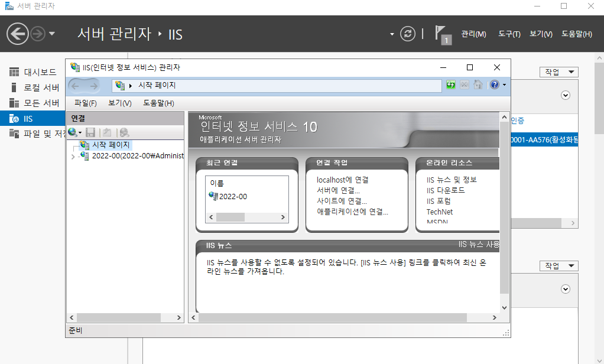Open the IIS 포럼 link
This screenshot has width=604, height=364.
pyautogui.click(x=439, y=201)
